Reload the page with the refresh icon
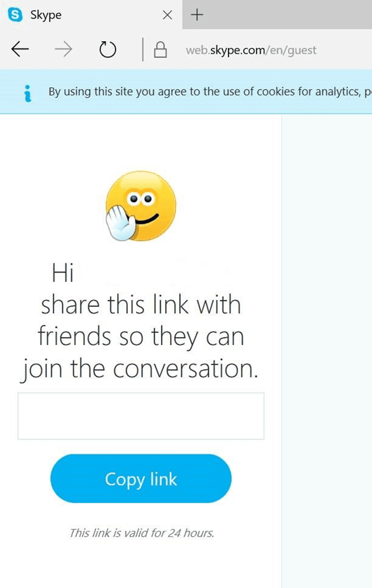Screen dimensions: 372x588 coord(108,49)
